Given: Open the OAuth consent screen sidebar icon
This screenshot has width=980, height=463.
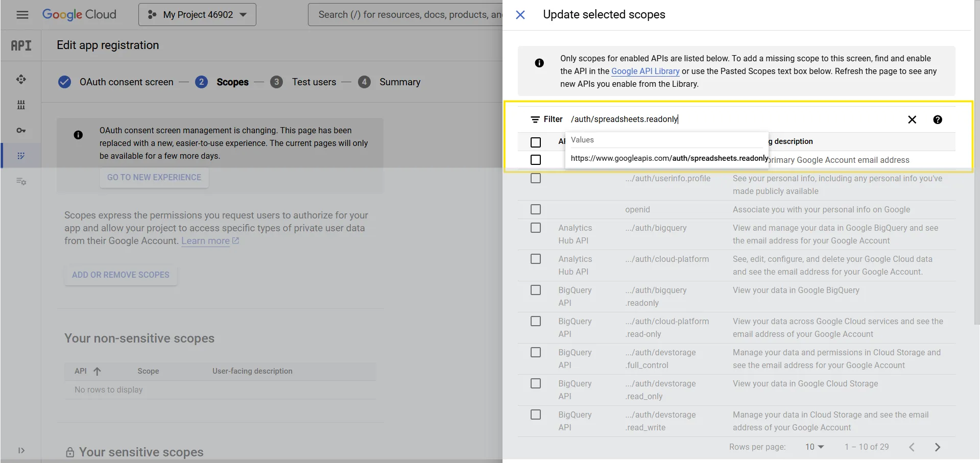Looking at the screenshot, I should point(21,156).
